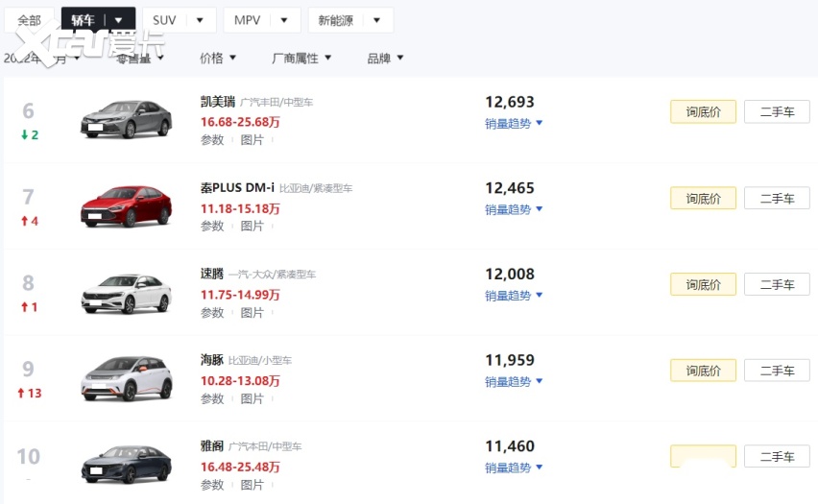Open 图片 link for 海豚
This screenshot has height=504, width=818.
pos(252,398)
